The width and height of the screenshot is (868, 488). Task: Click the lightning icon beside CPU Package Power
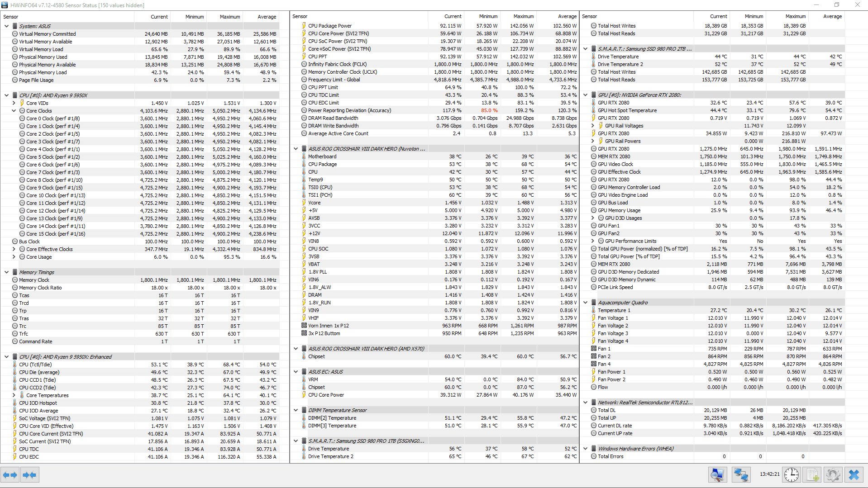click(304, 26)
